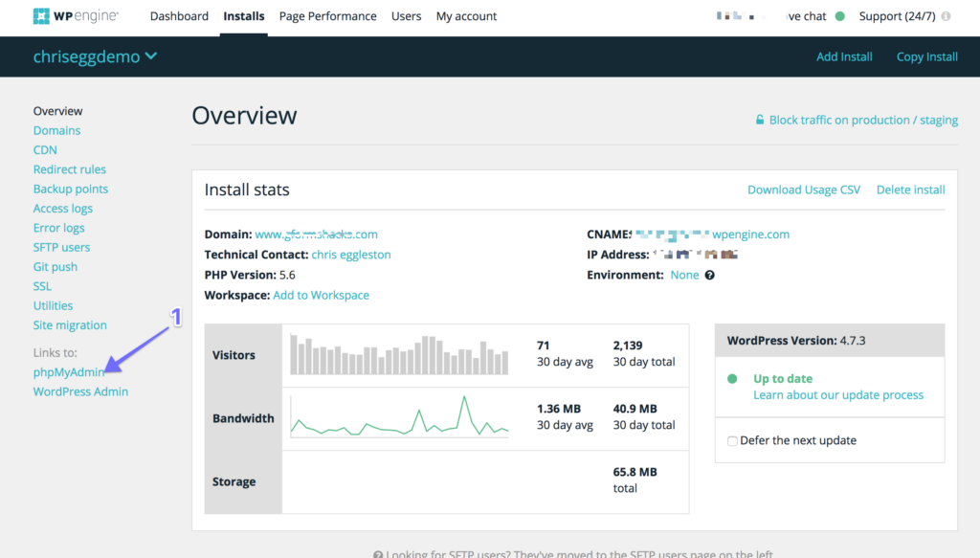Open WordPress Admin link
The width and height of the screenshot is (980, 558).
80,391
